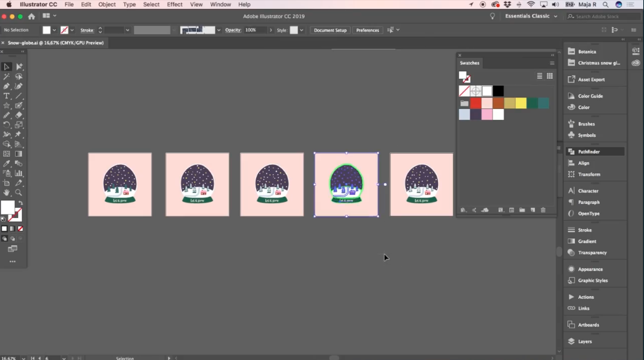Click the Document Setup button
This screenshot has height=360, width=644.
pos(330,30)
